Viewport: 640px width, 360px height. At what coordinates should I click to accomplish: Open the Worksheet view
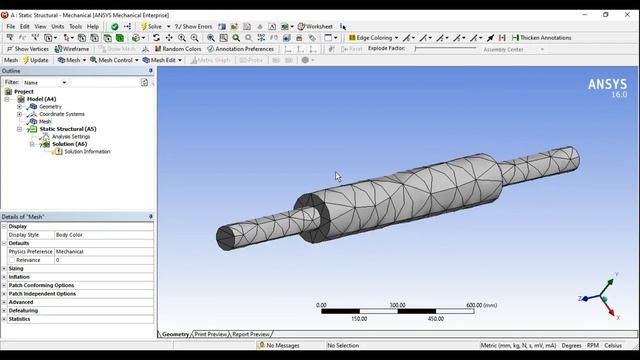click(315, 27)
